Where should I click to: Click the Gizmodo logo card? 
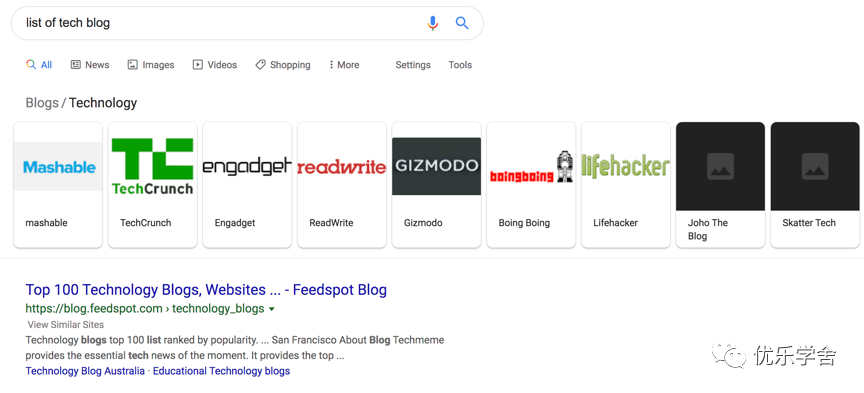436,185
